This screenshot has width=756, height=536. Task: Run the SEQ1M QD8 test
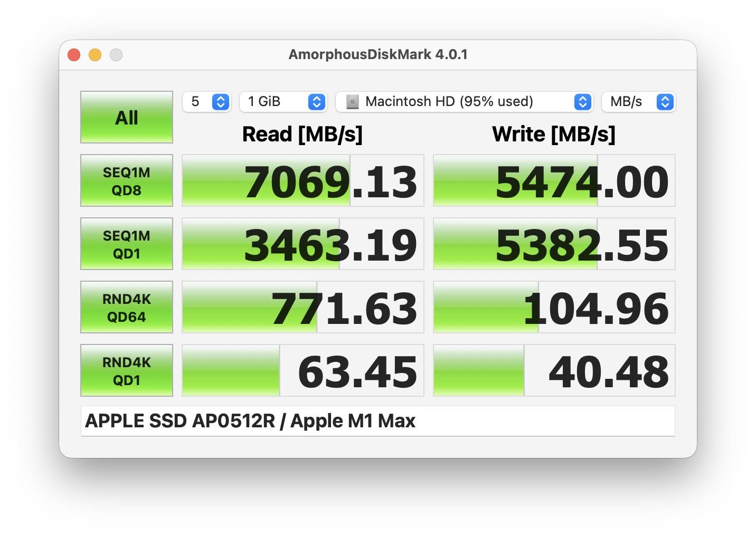(126, 180)
